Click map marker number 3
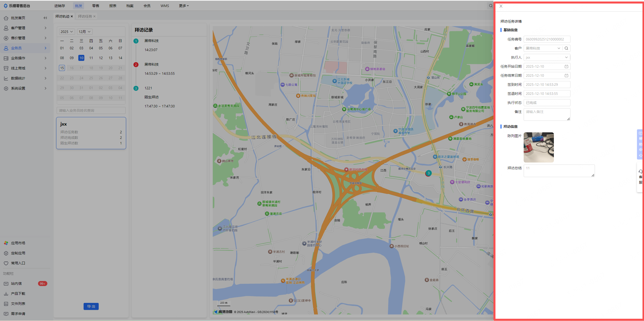This screenshot has width=644, height=321. 428,173
